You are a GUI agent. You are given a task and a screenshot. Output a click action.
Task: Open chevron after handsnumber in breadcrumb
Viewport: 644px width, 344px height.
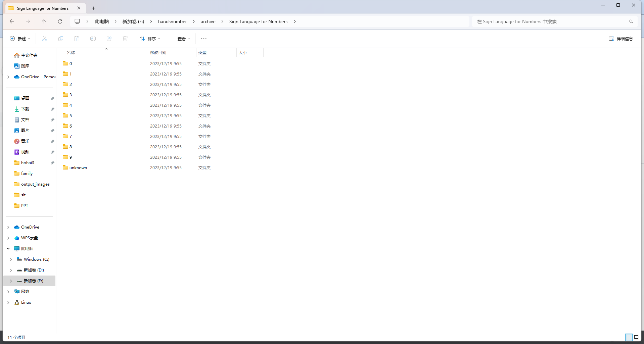click(194, 21)
